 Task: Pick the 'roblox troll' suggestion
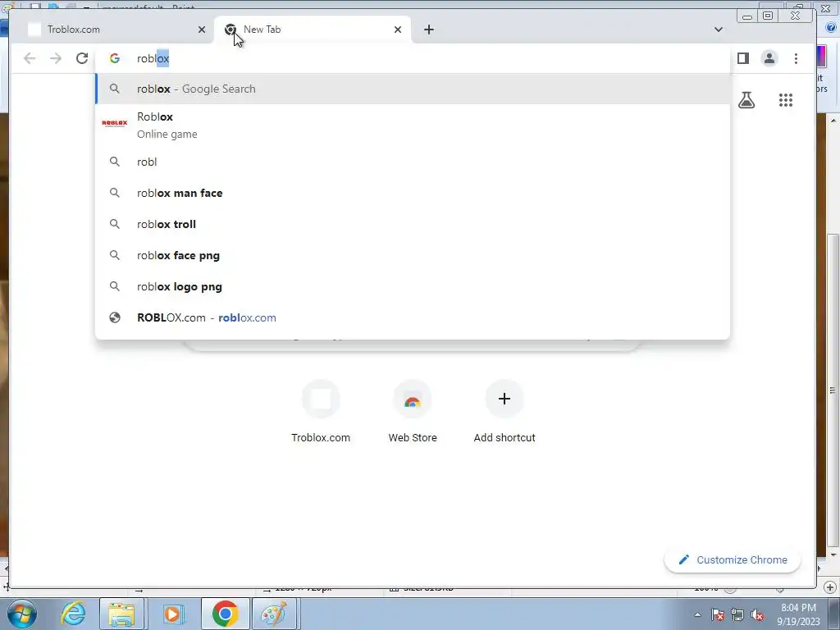coord(413,224)
